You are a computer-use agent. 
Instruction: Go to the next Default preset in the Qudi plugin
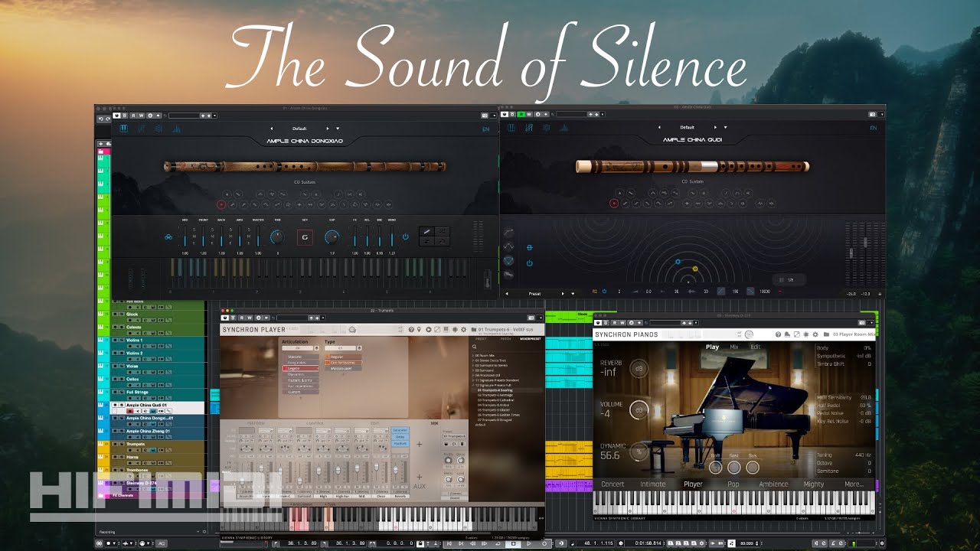coord(717,127)
